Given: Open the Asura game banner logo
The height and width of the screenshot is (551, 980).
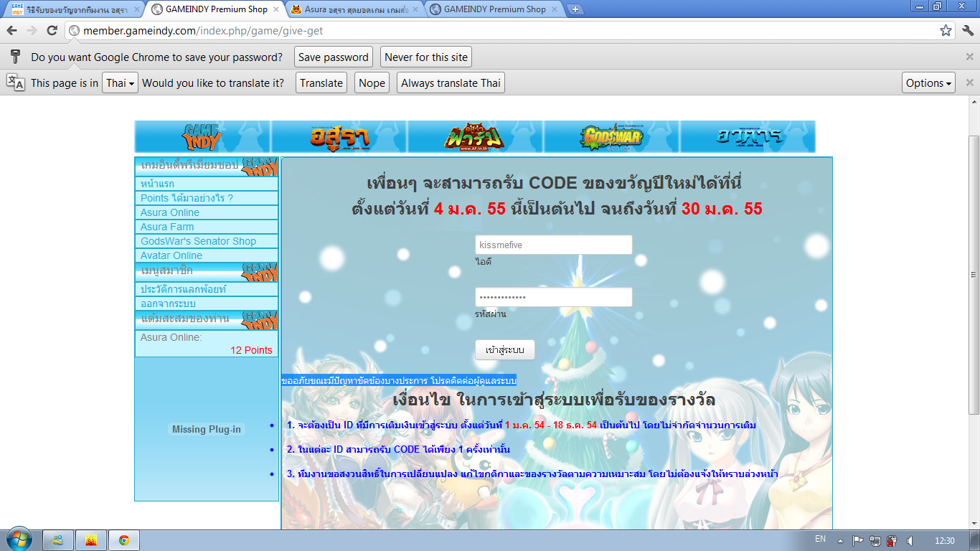Looking at the screenshot, I should coord(339,136).
